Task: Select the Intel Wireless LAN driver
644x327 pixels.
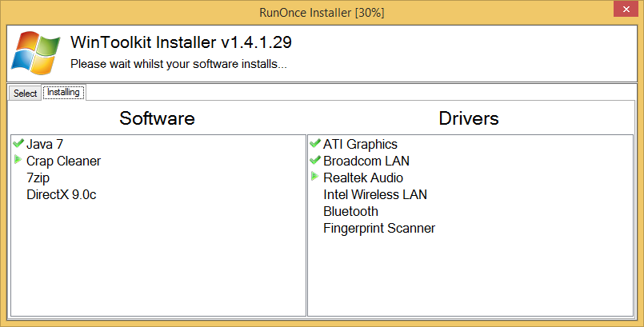Action: (375, 194)
